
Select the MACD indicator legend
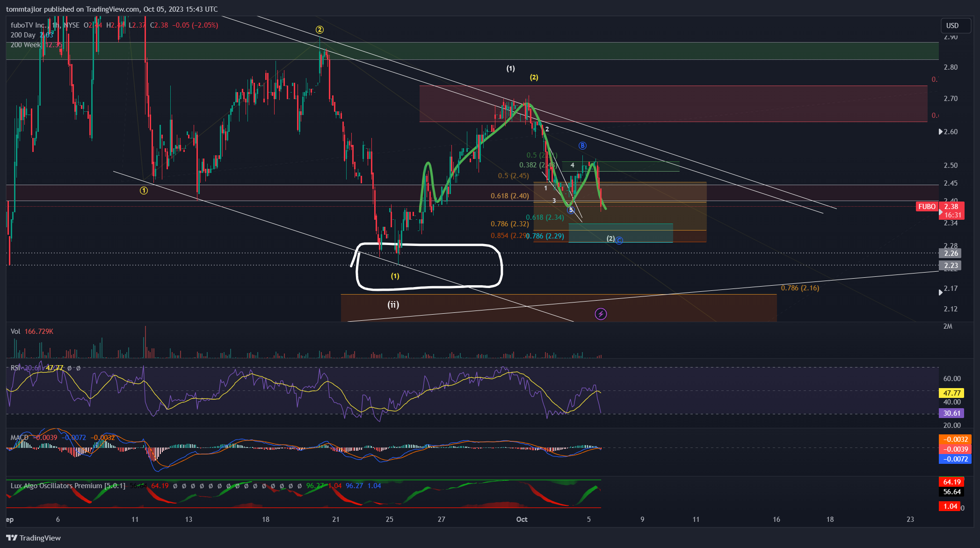pyautogui.click(x=63, y=438)
